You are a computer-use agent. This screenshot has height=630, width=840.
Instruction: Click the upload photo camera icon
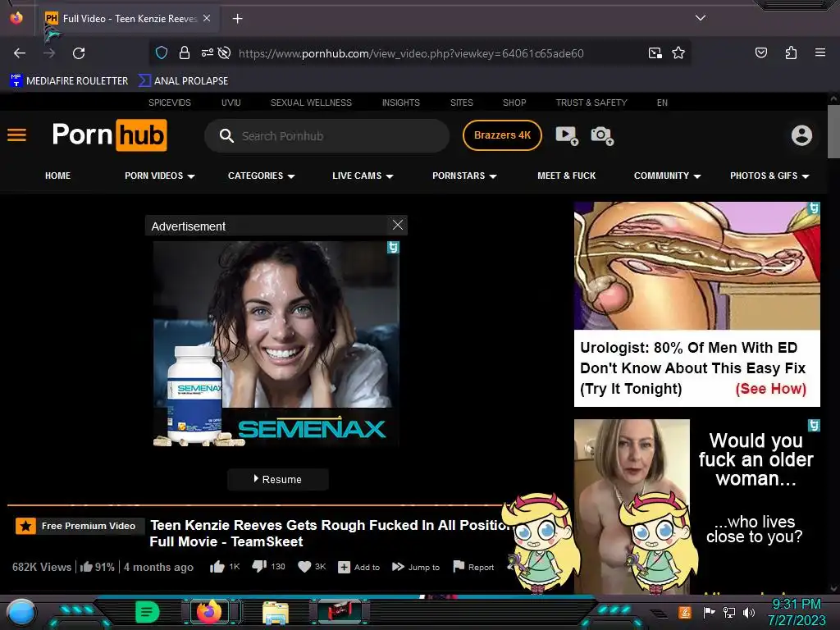point(601,135)
